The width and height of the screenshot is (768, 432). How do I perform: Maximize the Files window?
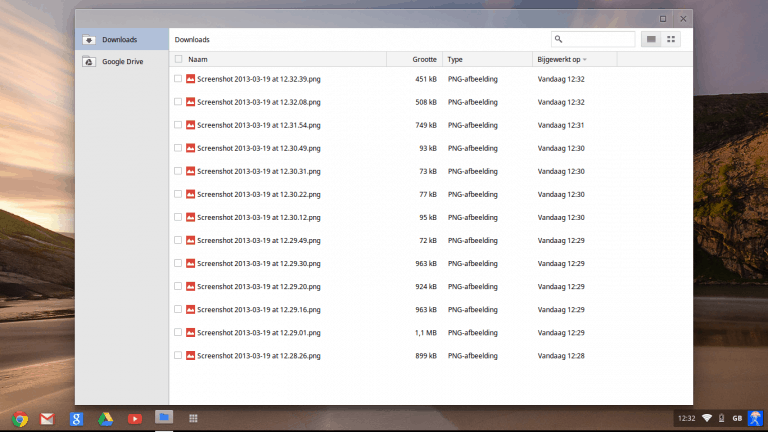coord(663,19)
